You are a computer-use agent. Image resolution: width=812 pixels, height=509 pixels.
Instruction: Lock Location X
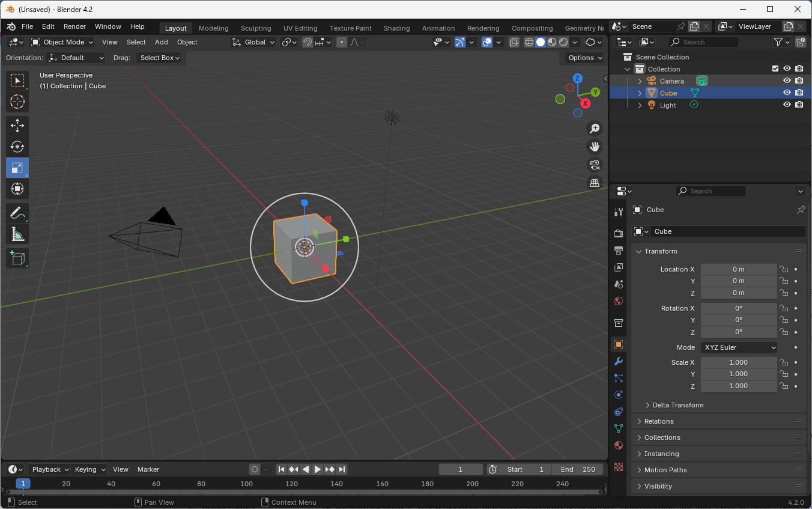point(783,269)
